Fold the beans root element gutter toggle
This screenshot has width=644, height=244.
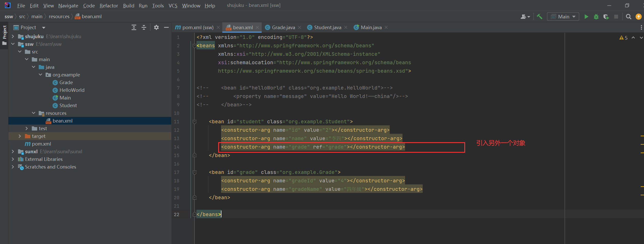[194, 46]
